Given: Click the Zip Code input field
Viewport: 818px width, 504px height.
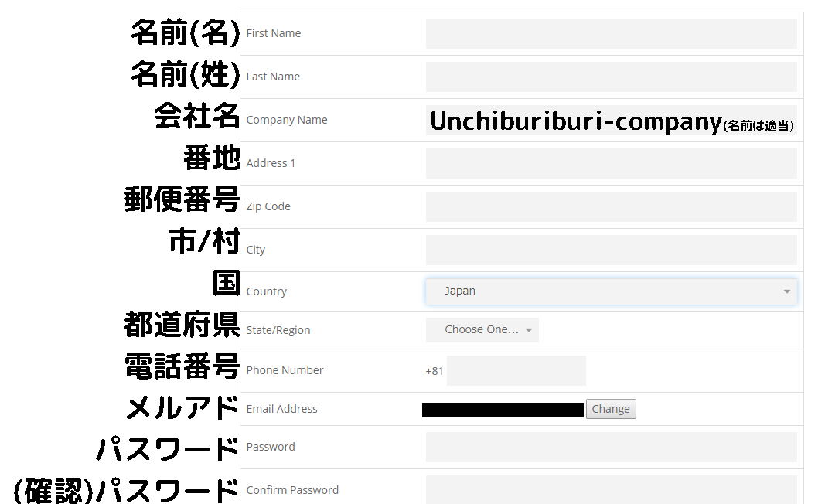Looking at the screenshot, I should [611, 206].
